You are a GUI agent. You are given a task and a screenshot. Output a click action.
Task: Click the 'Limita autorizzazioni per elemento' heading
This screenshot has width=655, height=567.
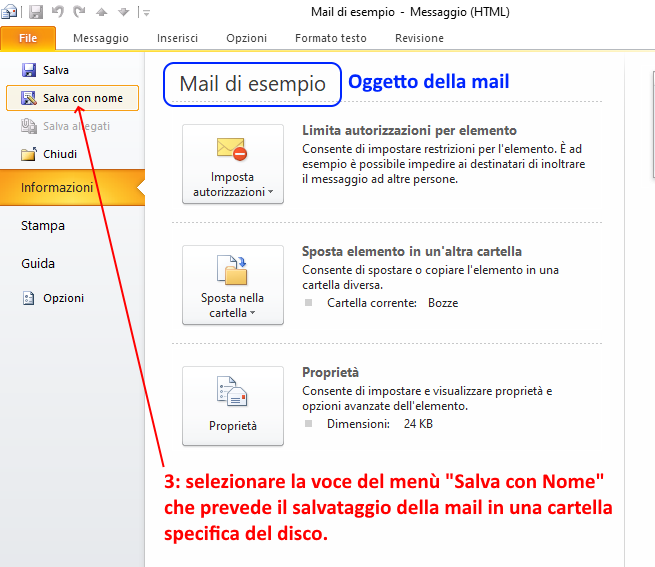[x=409, y=131]
